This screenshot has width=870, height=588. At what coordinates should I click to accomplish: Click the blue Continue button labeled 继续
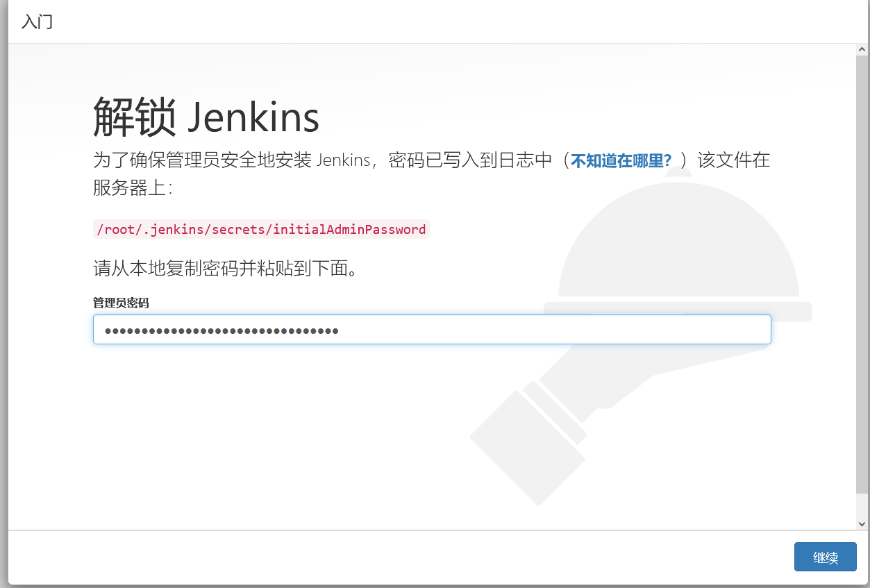825,557
